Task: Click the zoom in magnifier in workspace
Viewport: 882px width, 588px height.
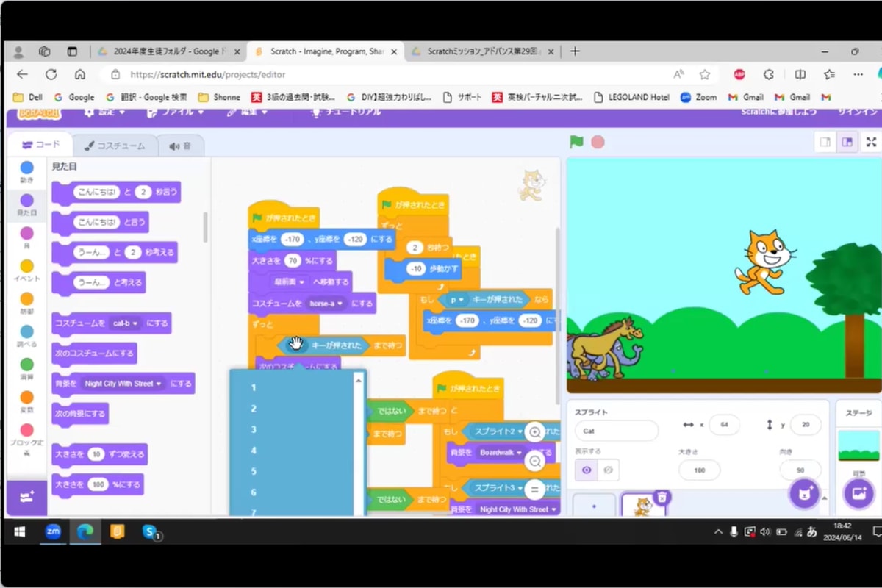Action: [534, 432]
